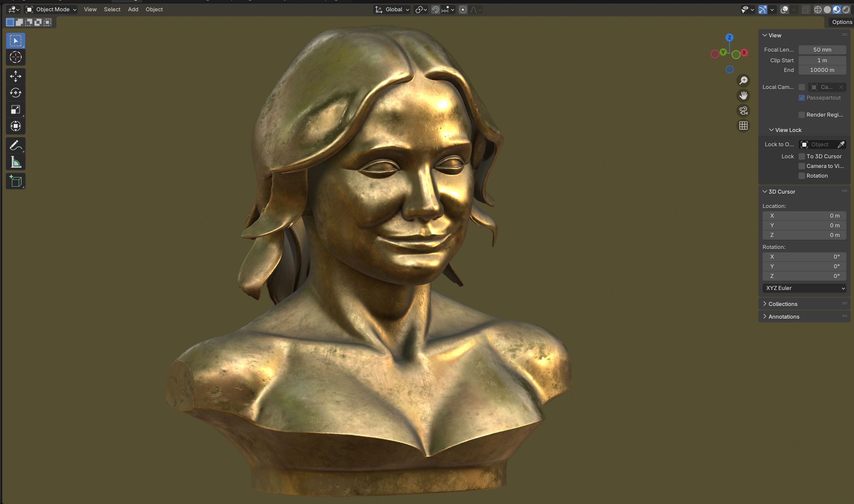This screenshot has width=854, height=504.
Task: Select the Scale tool
Action: pos(16,109)
